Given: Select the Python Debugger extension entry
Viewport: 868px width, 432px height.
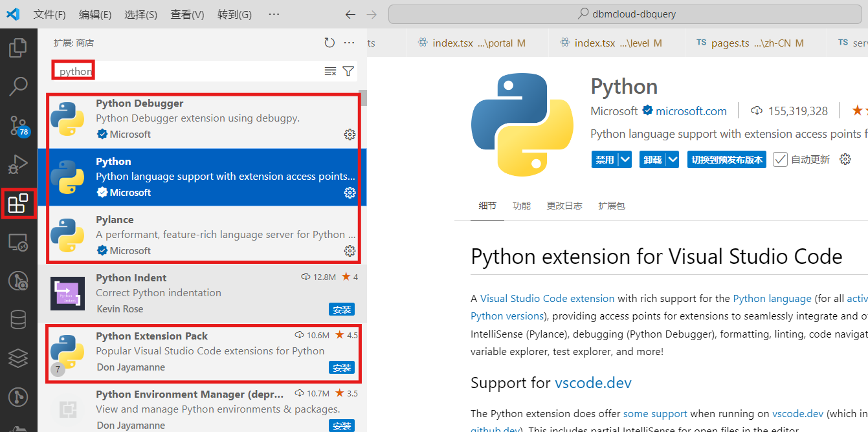Looking at the screenshot, I should [202, 119].
